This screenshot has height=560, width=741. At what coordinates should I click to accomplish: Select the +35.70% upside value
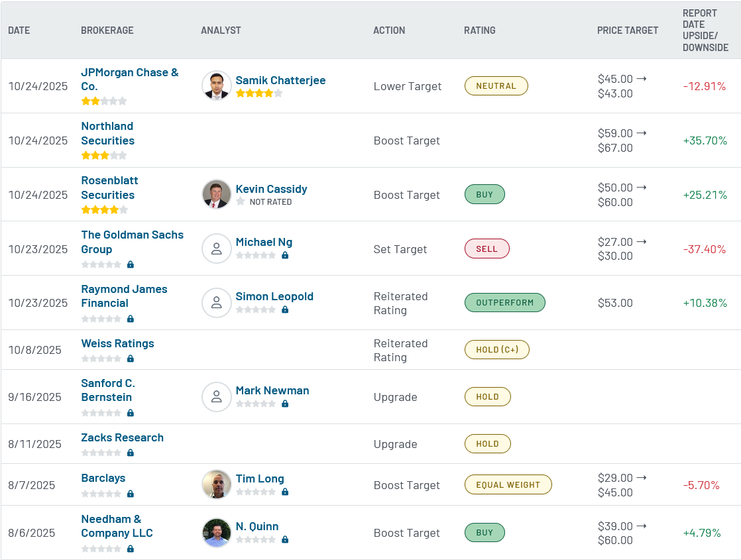[705, 140]
